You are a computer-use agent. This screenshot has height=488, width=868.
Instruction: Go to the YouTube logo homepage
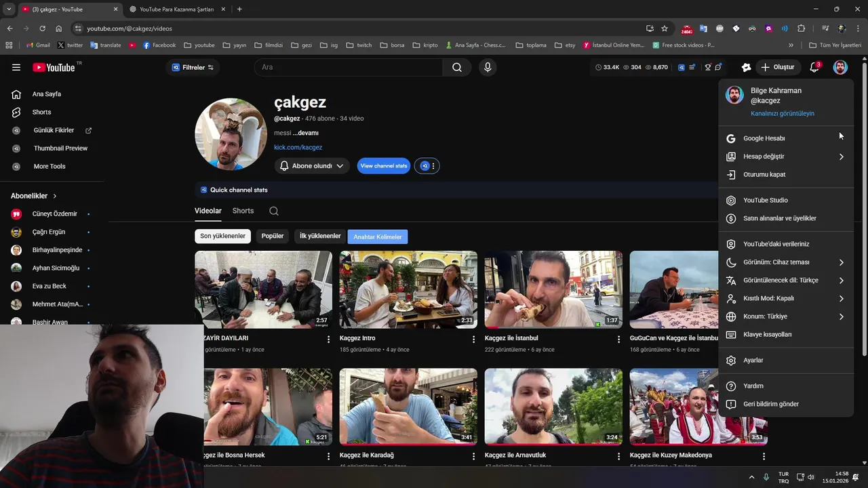(x=54, y=67)
